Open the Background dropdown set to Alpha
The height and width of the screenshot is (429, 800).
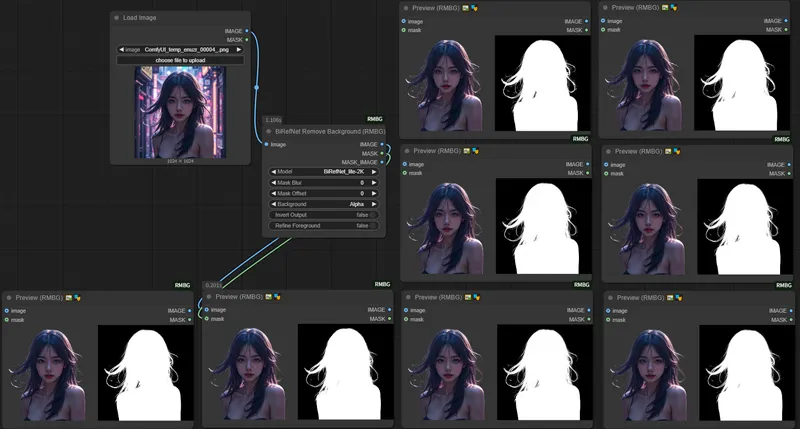coord(324,204)
